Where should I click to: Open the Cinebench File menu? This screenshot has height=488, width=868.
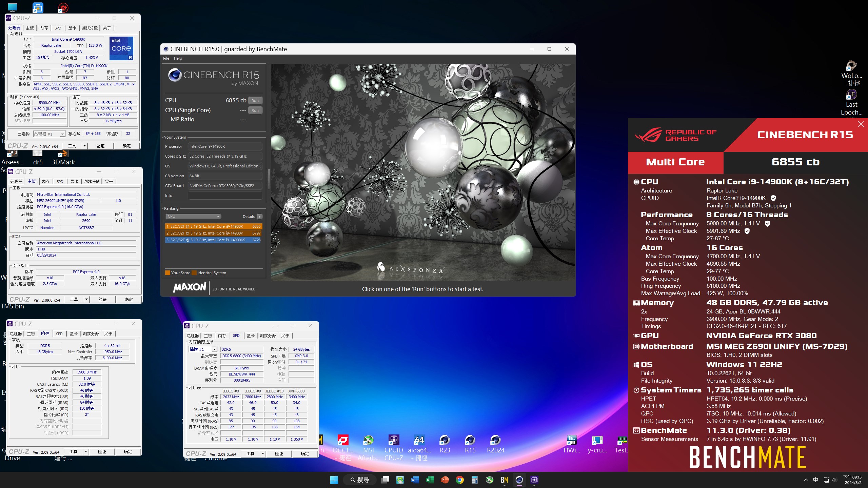coord(166,58)
